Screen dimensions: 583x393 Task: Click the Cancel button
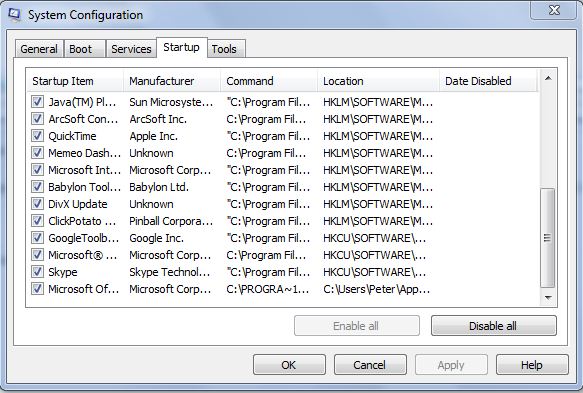(370, 365)
